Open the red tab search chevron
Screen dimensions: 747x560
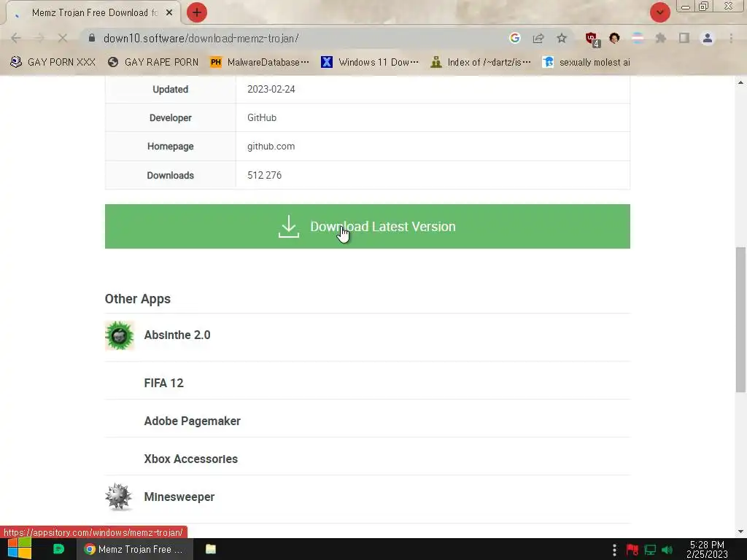coord(659,12)
